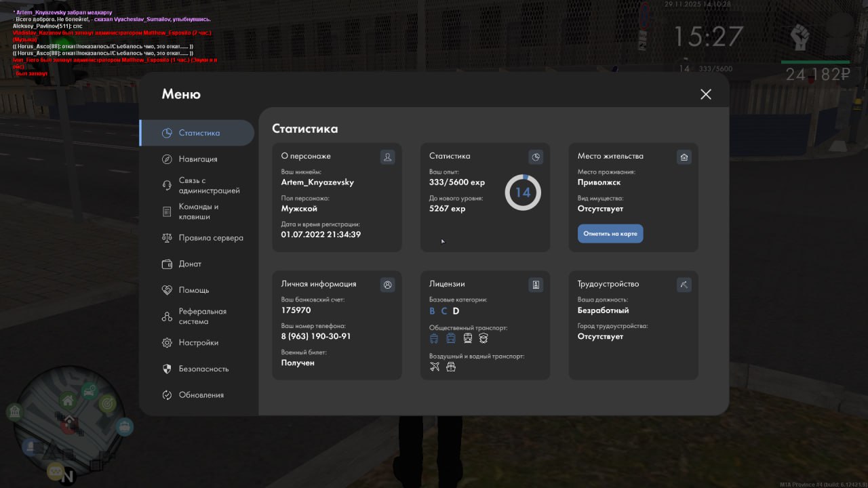868x488 pixels.
Task: Click the Статистика pie chart sidebar icon
Action: click(x=167, y=133)
